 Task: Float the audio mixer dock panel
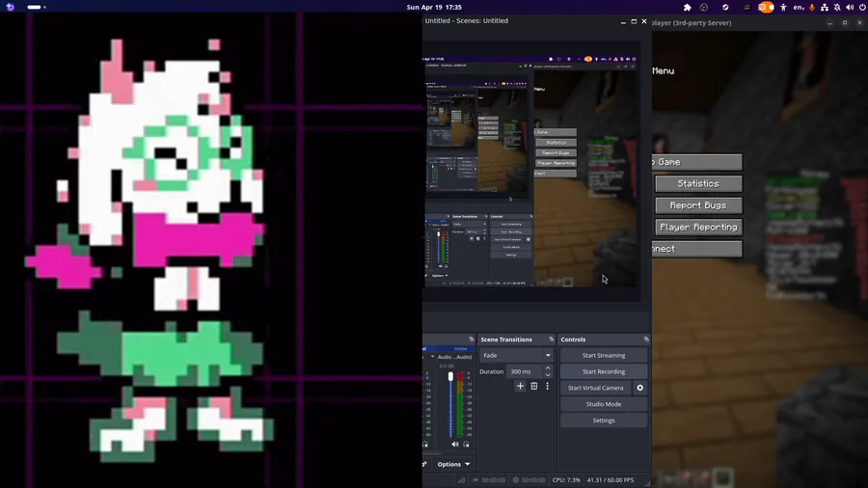tap(471, 339)
